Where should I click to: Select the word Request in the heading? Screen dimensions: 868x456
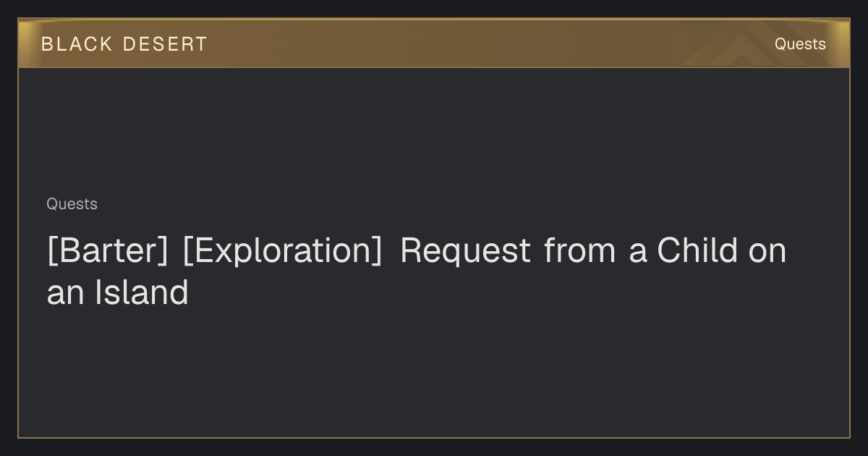point(465,251)
